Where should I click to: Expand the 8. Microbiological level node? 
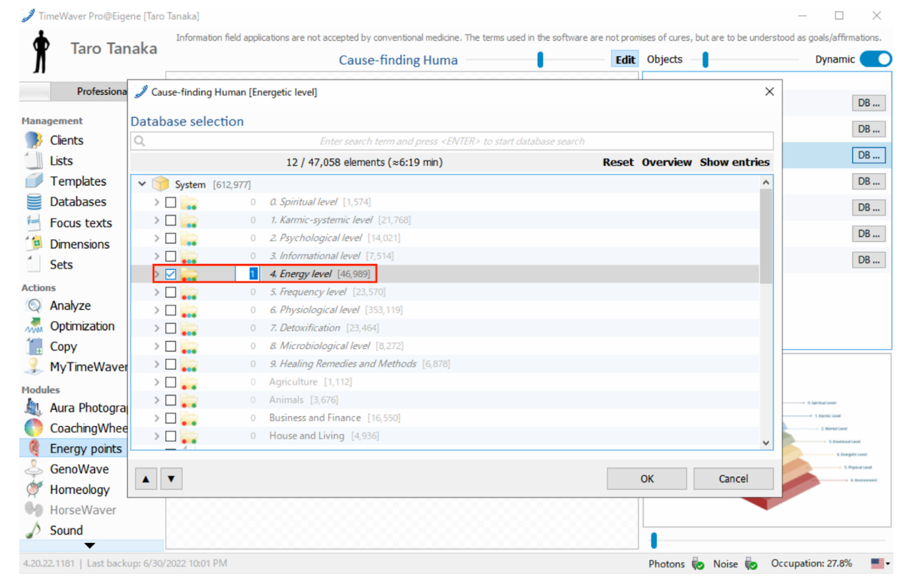click(x=157, y=345)
